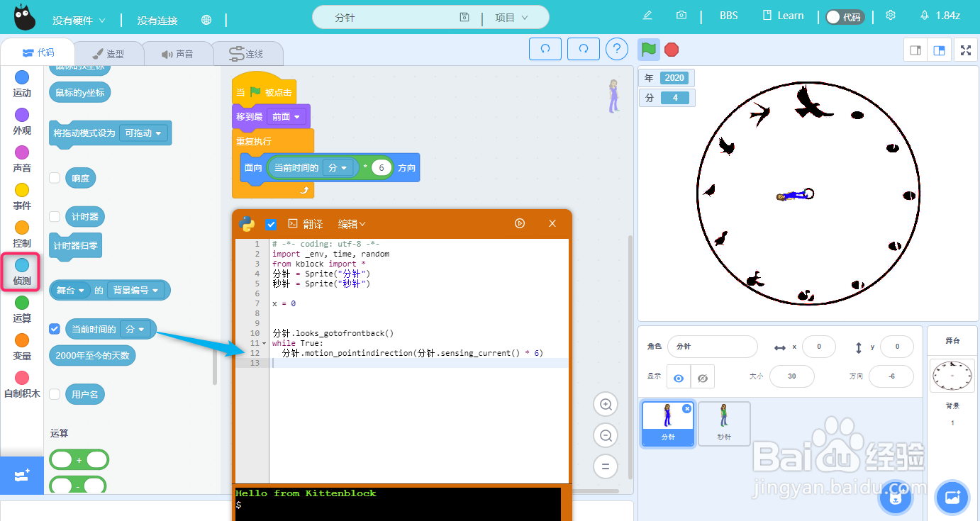Select the 秒针 sprite thumbnail

click(724, 423)
